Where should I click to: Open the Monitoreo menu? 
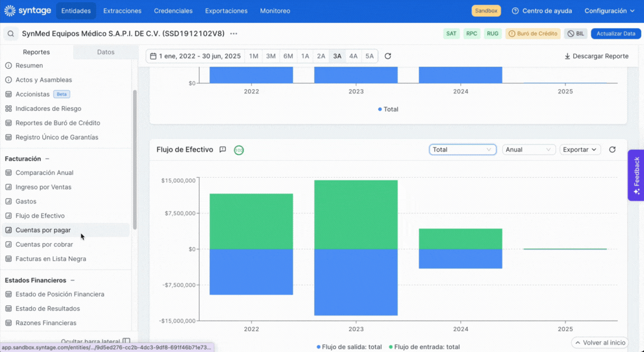click(275, 11)
